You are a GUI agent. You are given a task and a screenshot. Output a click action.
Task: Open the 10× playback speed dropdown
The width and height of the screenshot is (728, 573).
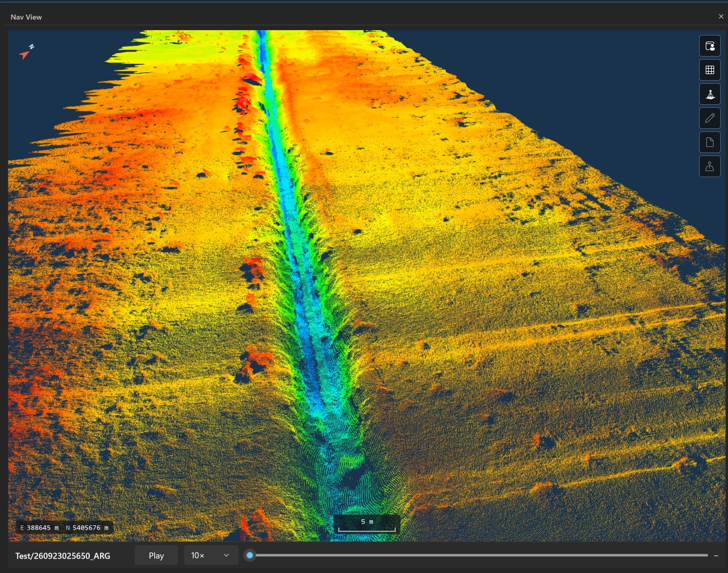tap(211, 556)
